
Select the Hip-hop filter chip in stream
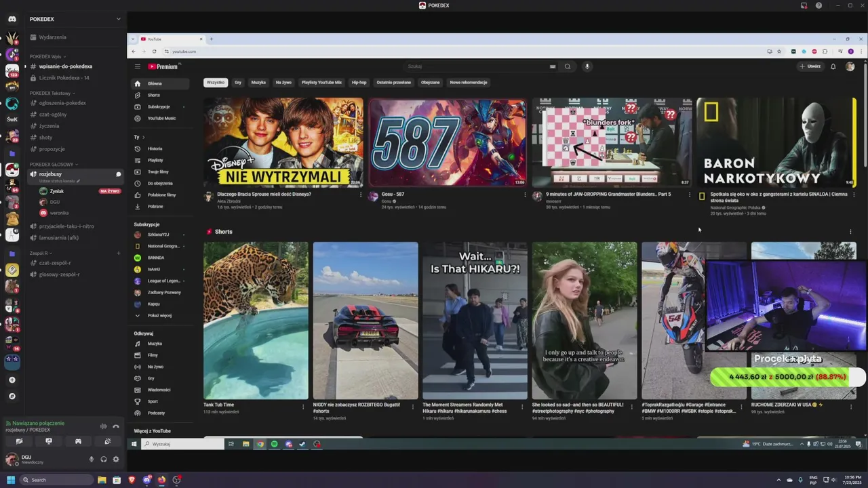[x=359, y=82]
